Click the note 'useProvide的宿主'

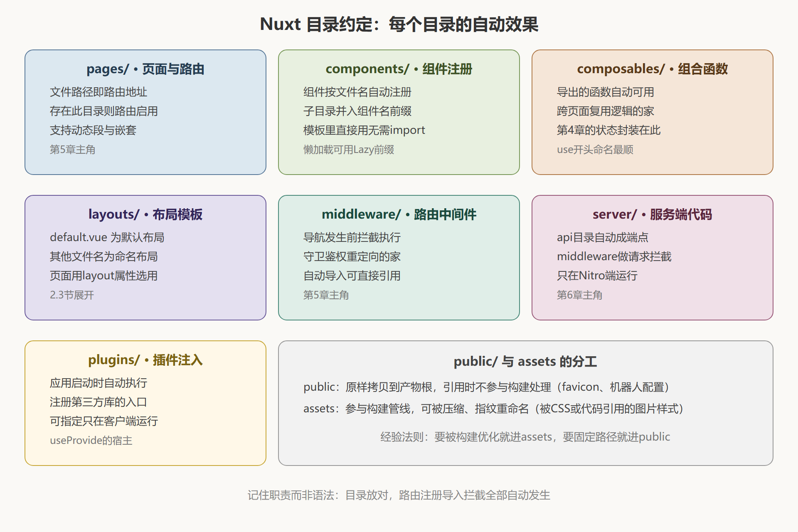tap(91, 441)
